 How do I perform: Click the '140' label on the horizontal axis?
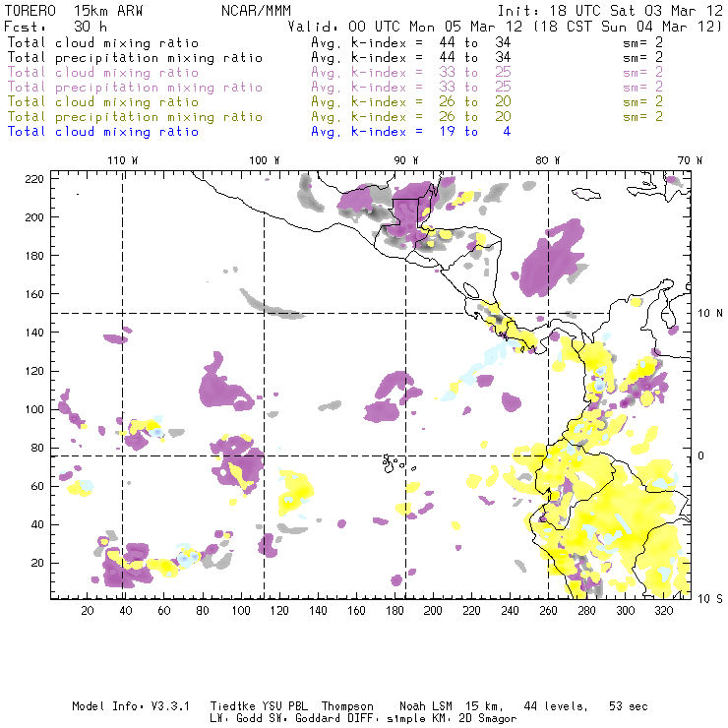[x=318, y=611]
